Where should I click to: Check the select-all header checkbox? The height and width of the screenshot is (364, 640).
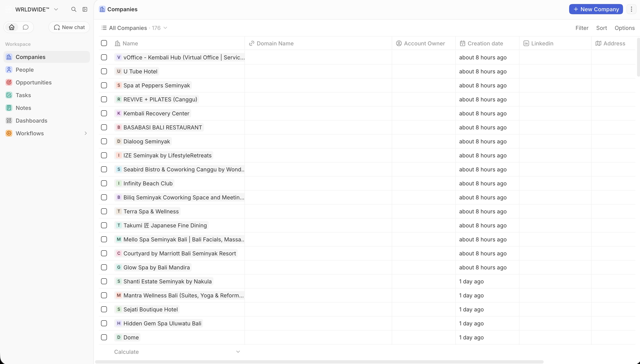104,43
